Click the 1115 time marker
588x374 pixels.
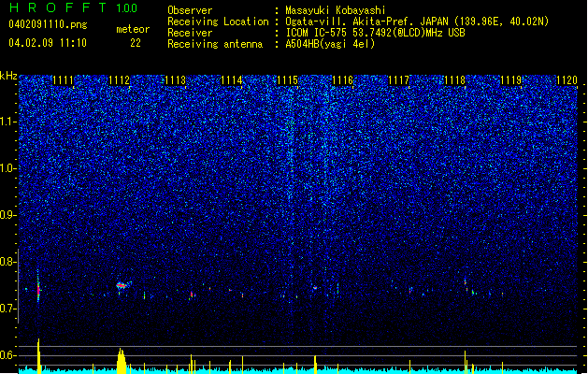[287, 80]
